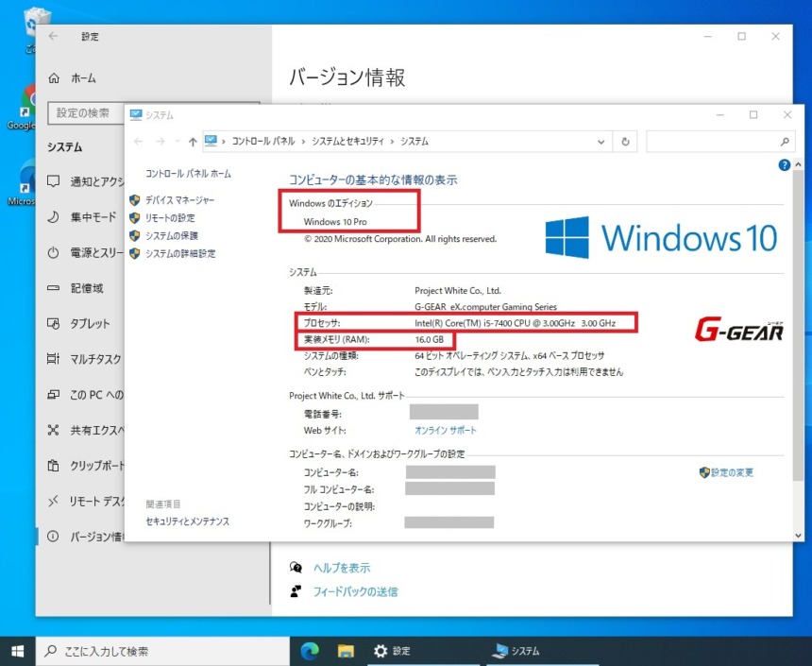Open 通知とアクション settings page
812x666 pixels.
(85, 181)
